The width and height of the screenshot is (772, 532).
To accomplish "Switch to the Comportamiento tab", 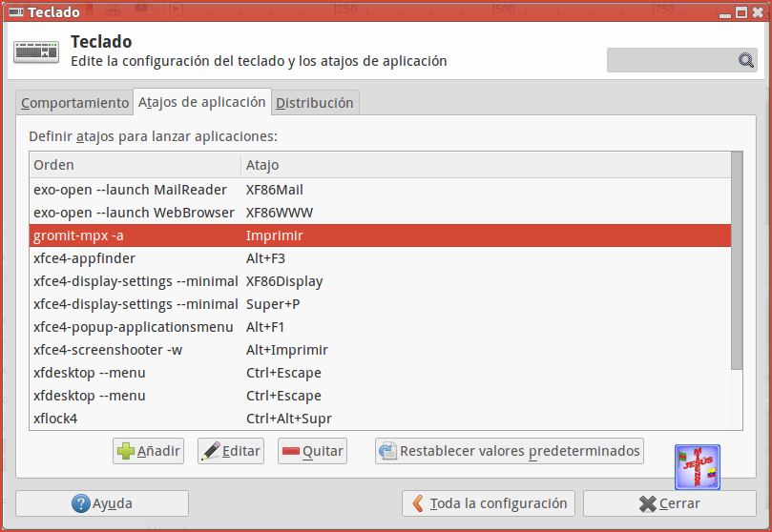I will pos(74,103).
